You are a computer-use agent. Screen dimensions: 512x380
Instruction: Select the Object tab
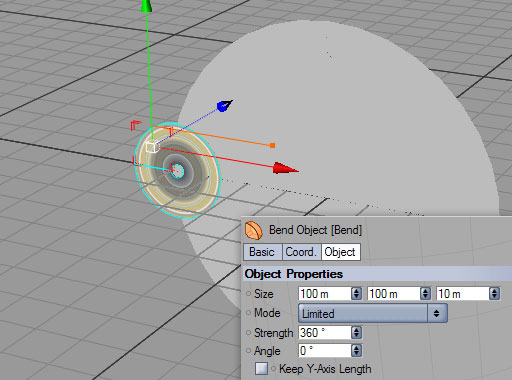(x=340, y=252)
